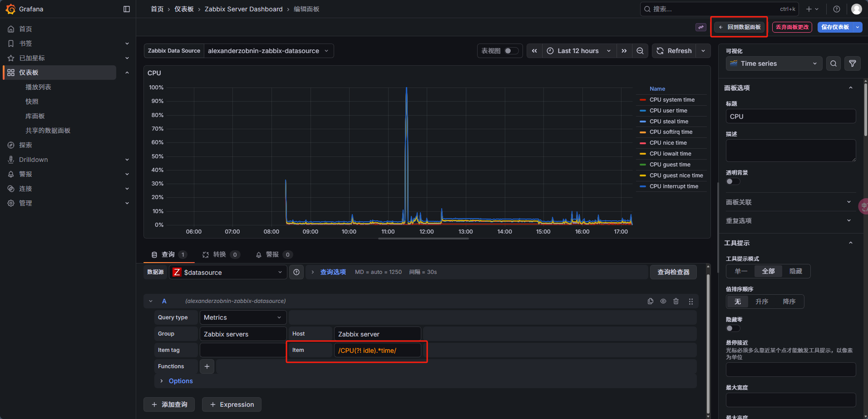
Task: Open Drilldown in the sidebar
Action: [x=33, y=160]
